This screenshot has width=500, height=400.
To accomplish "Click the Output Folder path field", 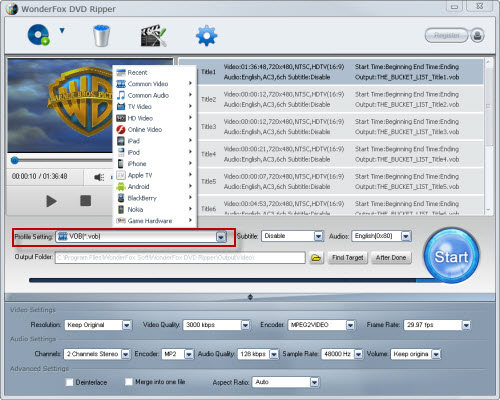I will point(180,258).
